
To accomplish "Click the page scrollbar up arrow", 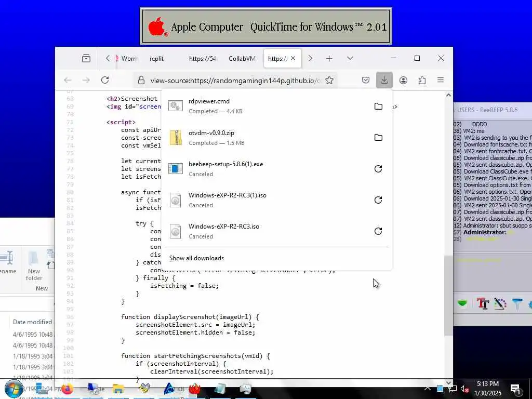I will [x=448, y=96].
